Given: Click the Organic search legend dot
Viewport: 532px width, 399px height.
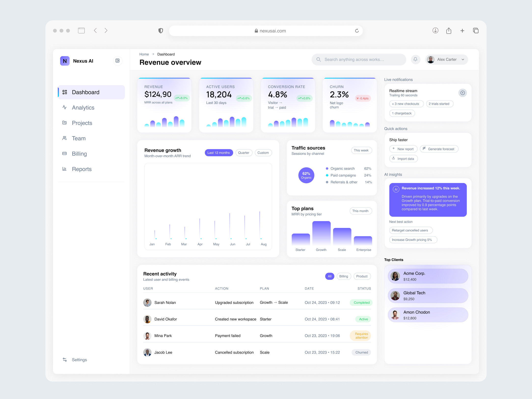Looking at the screenshot, I should click(327, 168).
